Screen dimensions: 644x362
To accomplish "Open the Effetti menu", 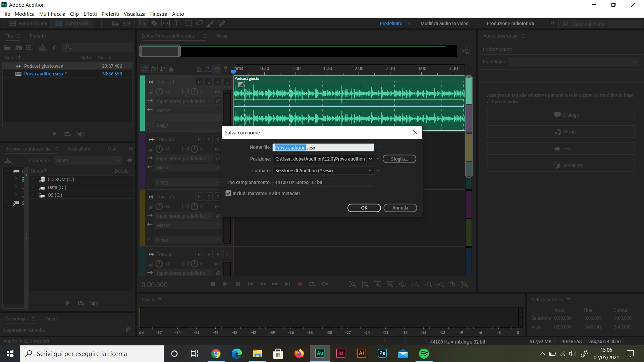I will 90,14.
